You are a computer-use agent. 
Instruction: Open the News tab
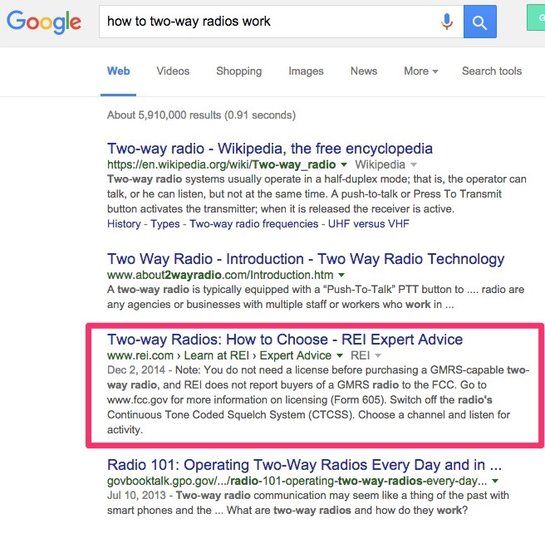pos(364,71)
